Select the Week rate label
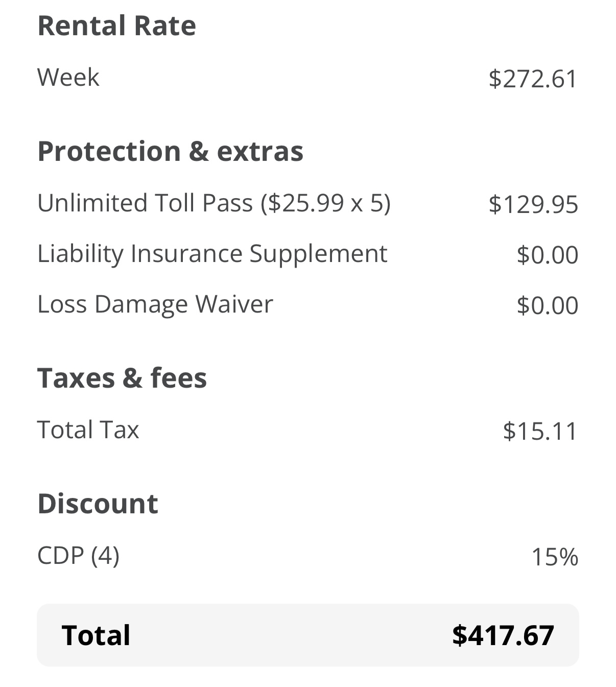 pyautogui.click(x=68, y=78)
